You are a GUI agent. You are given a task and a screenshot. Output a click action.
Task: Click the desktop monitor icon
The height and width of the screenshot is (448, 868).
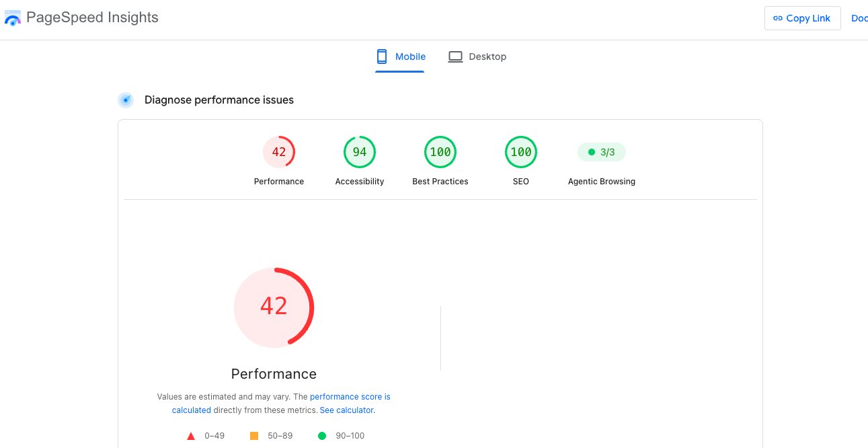coord(455,57)
